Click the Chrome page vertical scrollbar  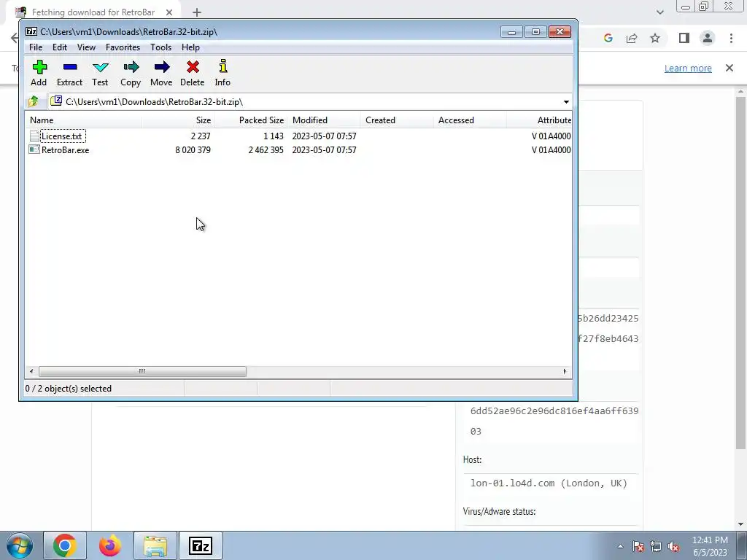tap(740, 273)
